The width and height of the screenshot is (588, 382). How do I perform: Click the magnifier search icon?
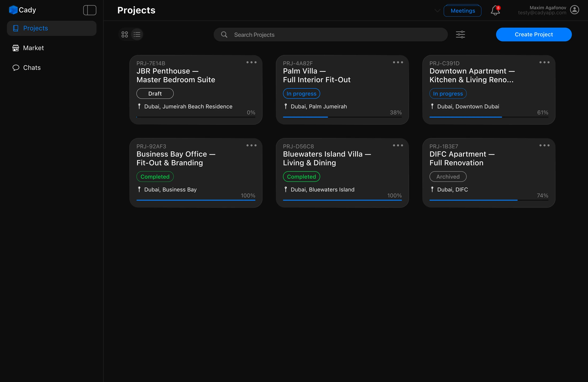click(x=224, y=35)
